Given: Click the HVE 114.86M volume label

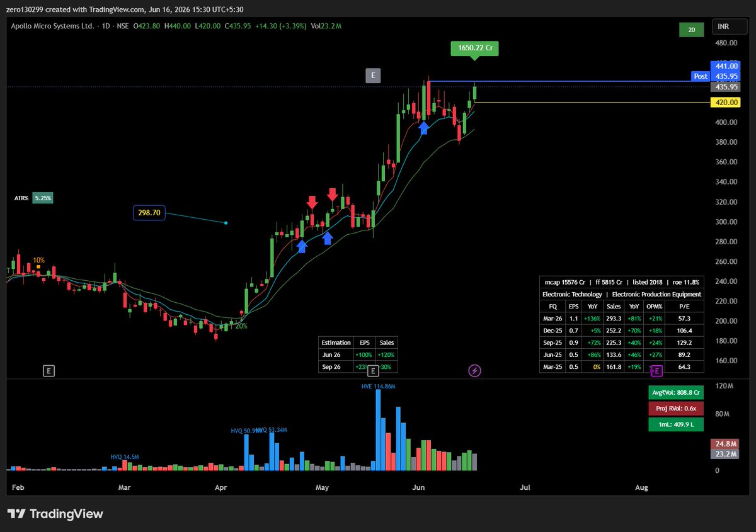Looking at the screenshot, I should [378, 385].
